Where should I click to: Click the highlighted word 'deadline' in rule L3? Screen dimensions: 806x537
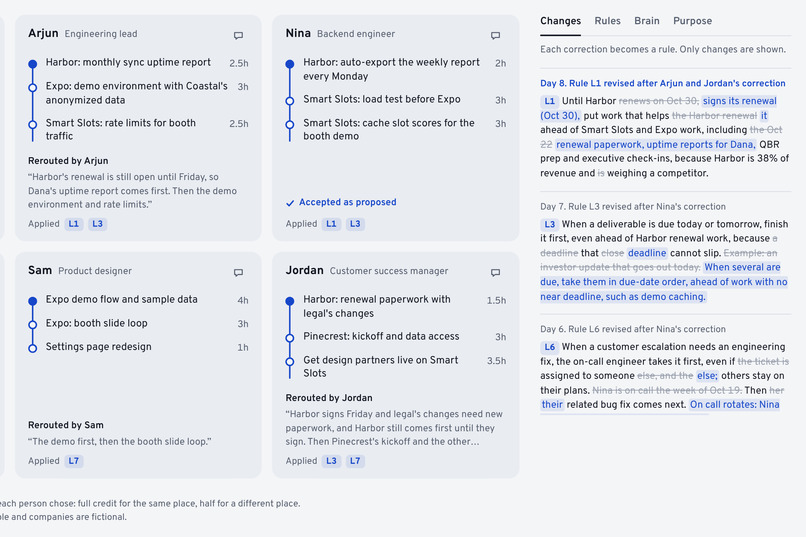(647, 253)
